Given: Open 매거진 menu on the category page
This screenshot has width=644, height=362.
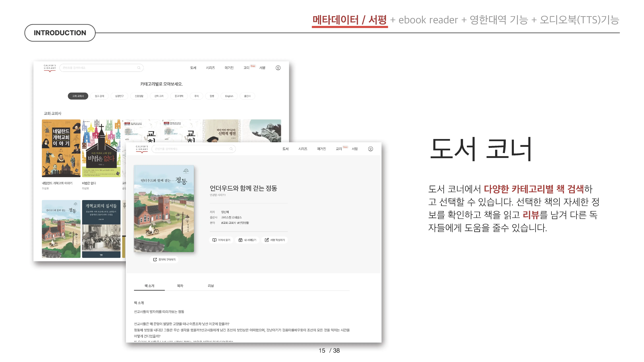Looking at the screenshot, I should (x=229, y=68).
